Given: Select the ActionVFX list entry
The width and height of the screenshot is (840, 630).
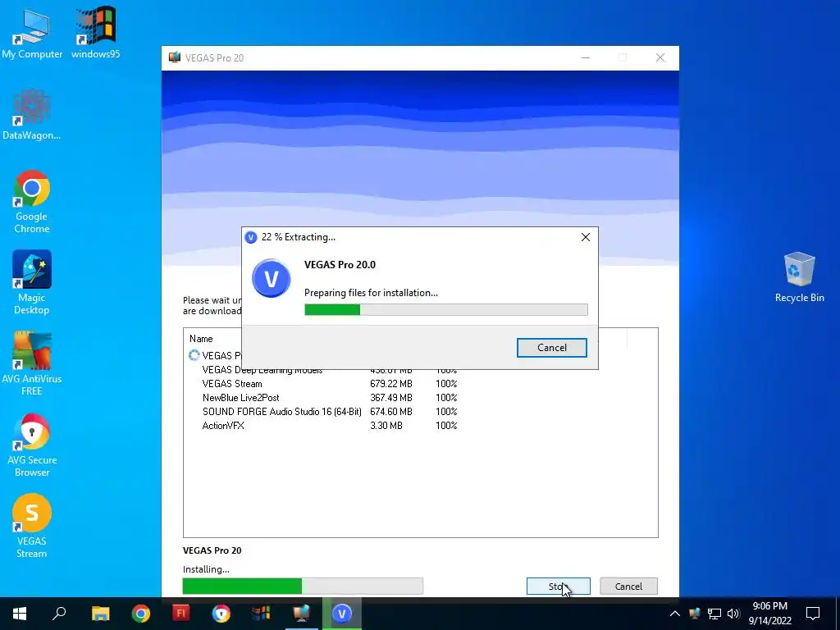Looking at the screenshot, I should click(330, 426).
